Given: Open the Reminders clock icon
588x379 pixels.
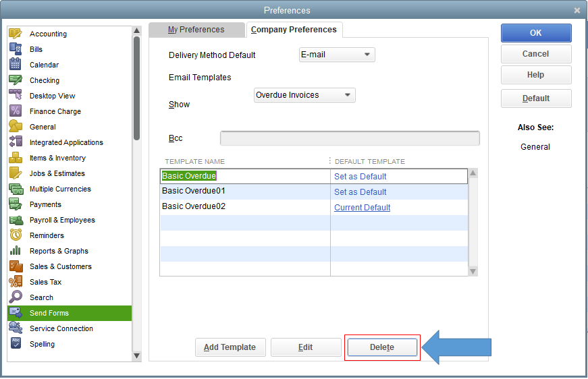Looking at the screenshot, I should pos(16,235).
